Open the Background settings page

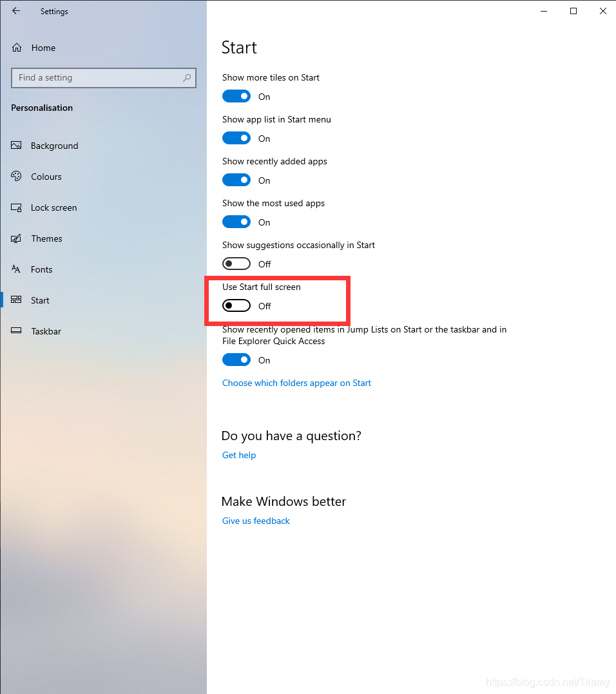[54, 146]
